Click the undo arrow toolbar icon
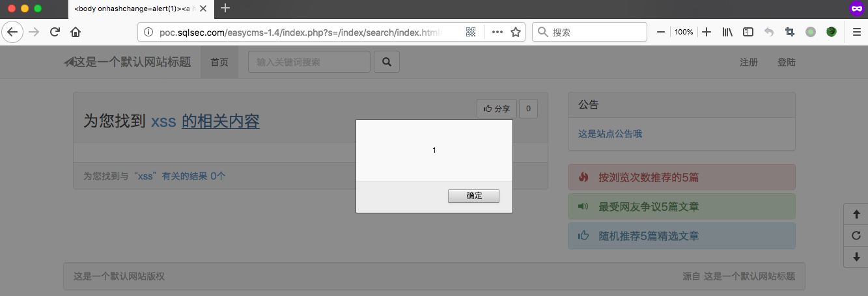Image resolution: width=868 pixels, height=296 pixels. (x=769, y=32)
